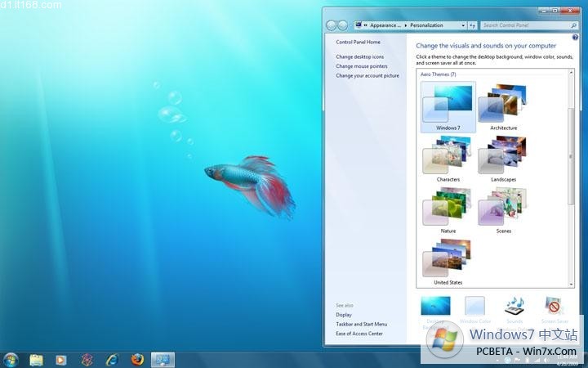Screen dimensions: 588x368
Task: Click the search magnifier icon
Action: click(x=573, y=25)
